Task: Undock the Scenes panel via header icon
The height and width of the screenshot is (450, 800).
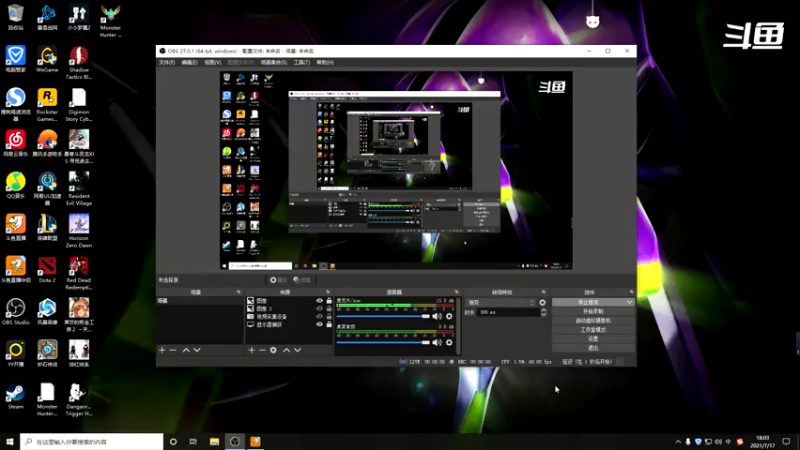Action: tap(238, 292)
